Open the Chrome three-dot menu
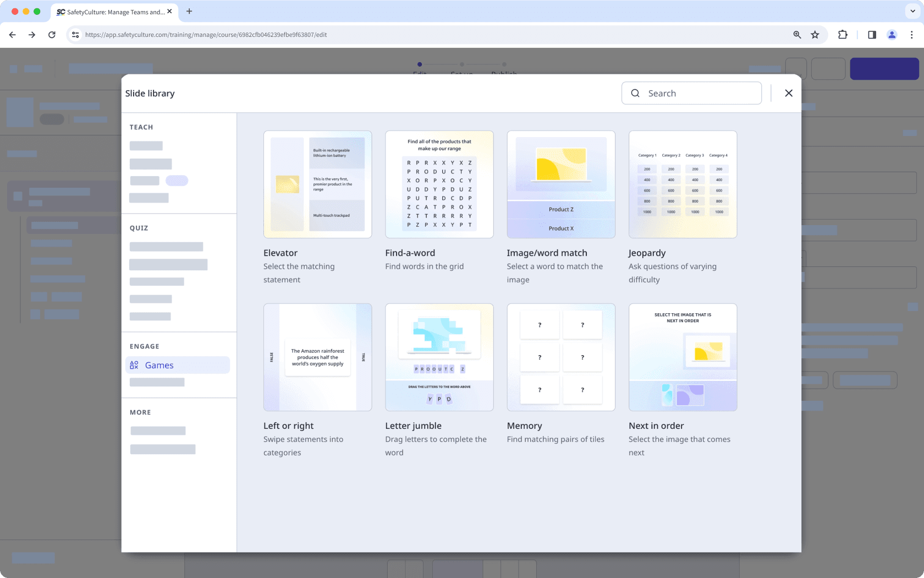The width and height of the screenshot is (924, 578). coord(911,35)
